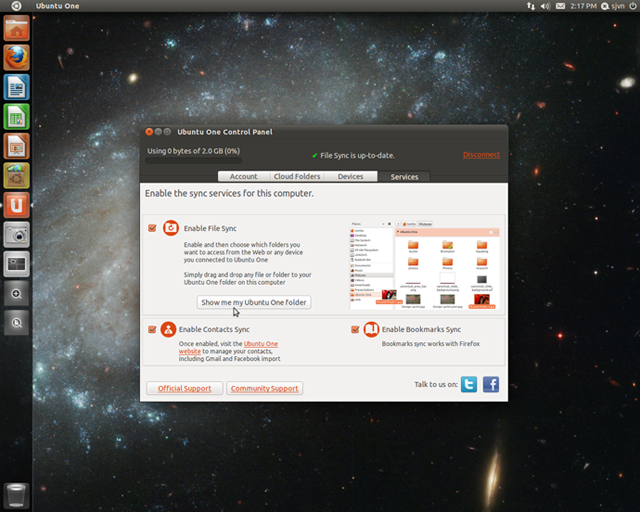Image resolution: width=640 pixels, height=512 pixels.
Task: Open the power session menu icon
Action: [633, 6]
